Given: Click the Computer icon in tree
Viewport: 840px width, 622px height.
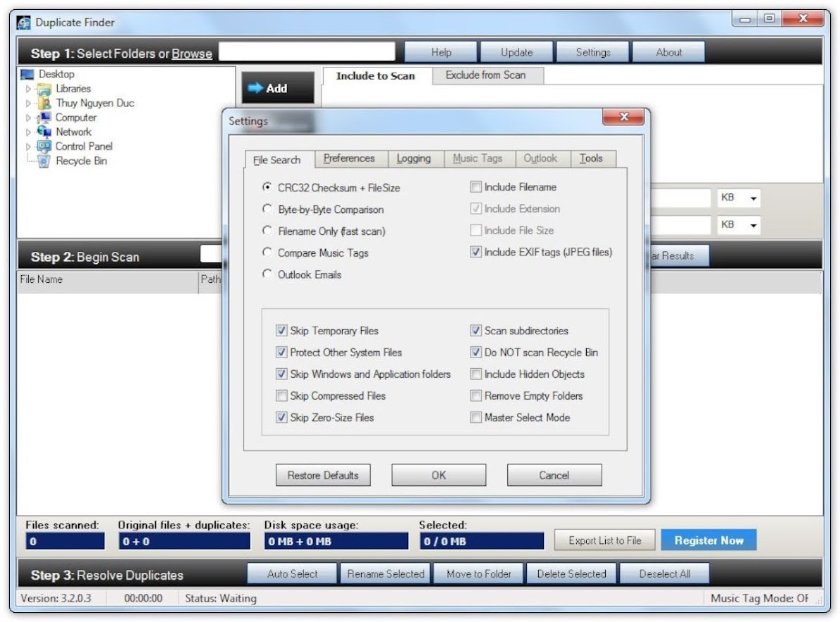Looking at the screenshot, I should point(44,118).
